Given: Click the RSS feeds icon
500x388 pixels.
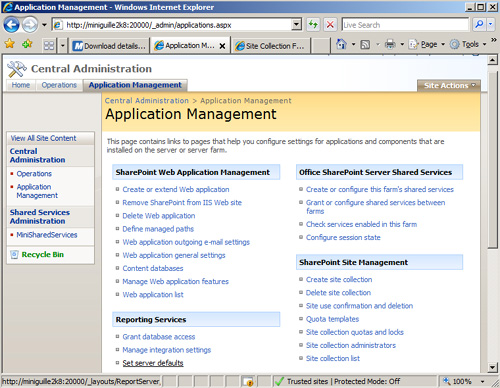Looking at the screenshot, I should tap(365, 44).
